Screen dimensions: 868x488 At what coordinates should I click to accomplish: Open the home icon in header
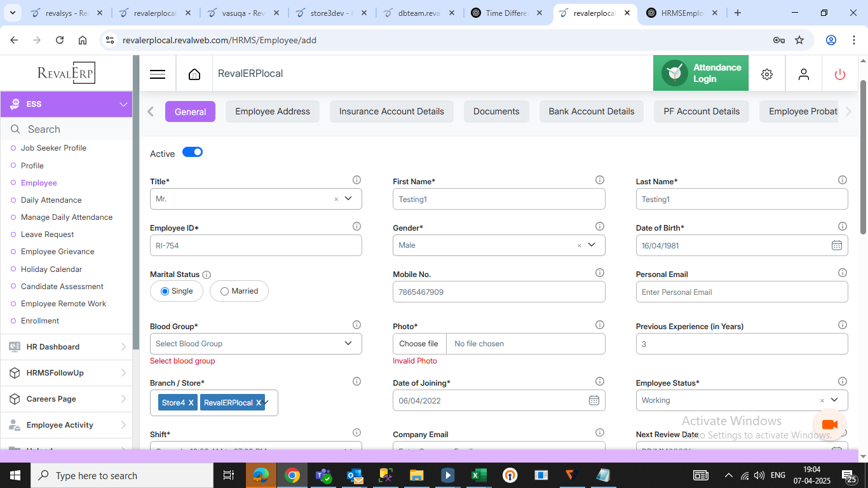click(194, 74)
